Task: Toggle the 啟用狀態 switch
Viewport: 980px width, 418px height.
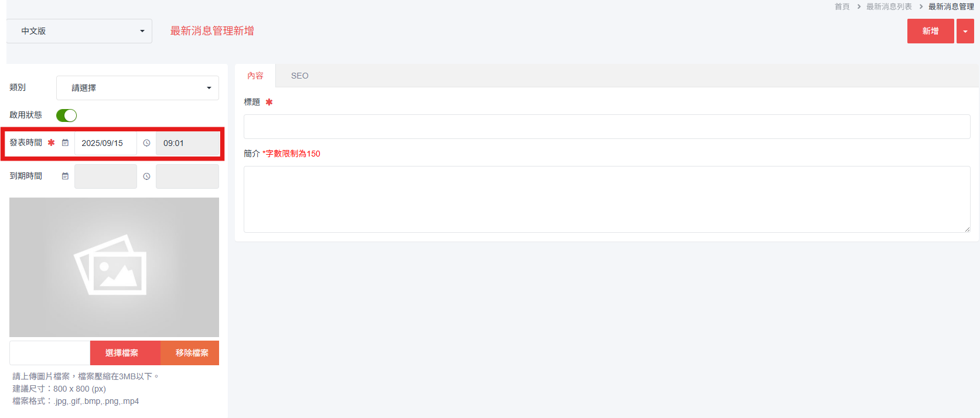Action: (x=66, y=115)
